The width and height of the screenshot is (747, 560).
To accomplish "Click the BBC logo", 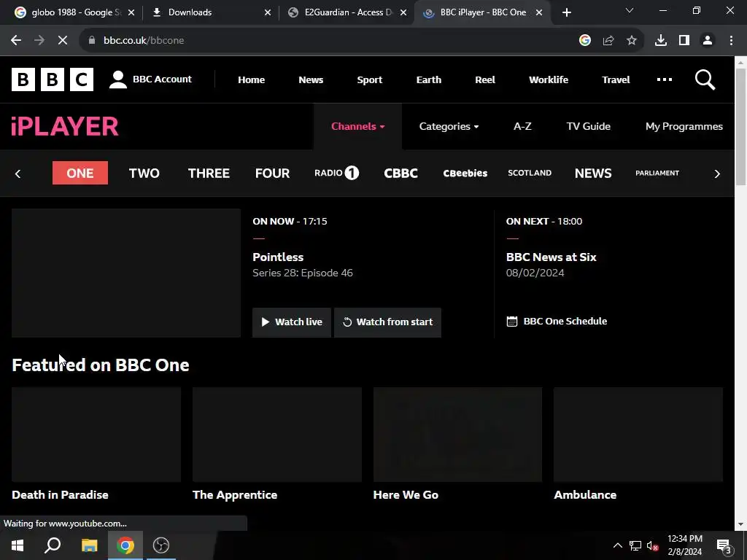I will (x=53, y=79).
